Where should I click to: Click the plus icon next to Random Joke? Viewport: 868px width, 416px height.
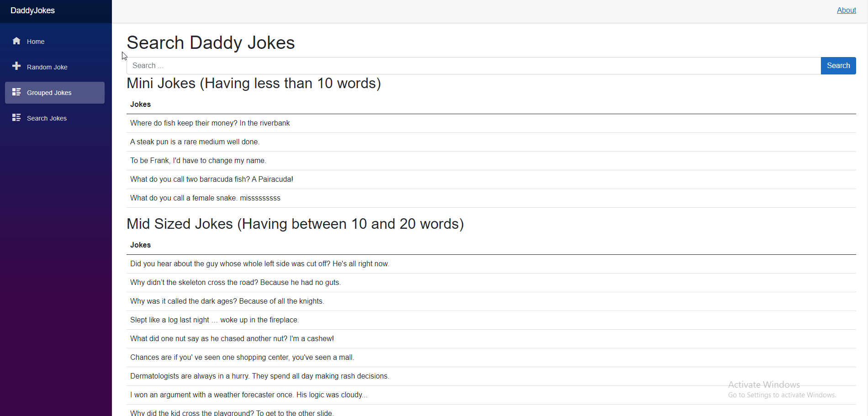(x=16, y=67)
